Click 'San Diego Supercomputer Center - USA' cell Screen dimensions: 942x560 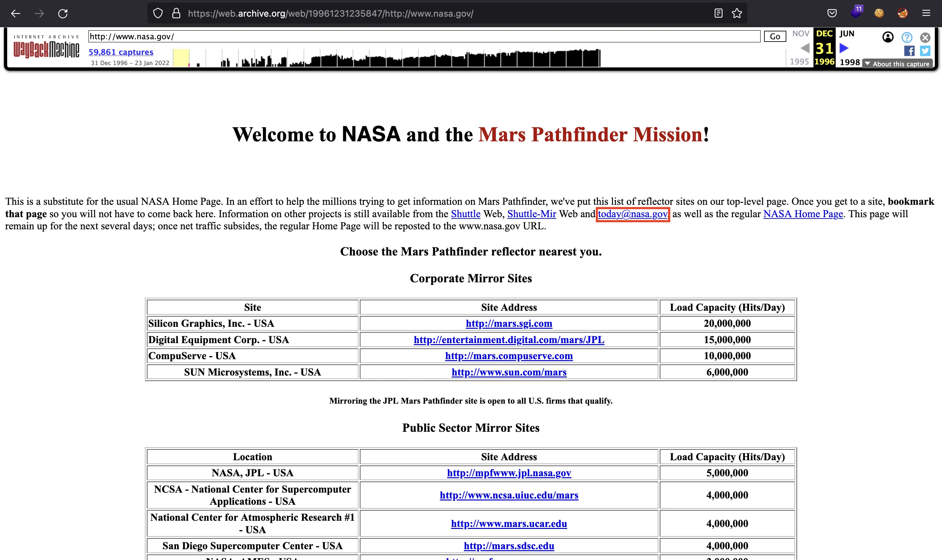pos(253,546)
